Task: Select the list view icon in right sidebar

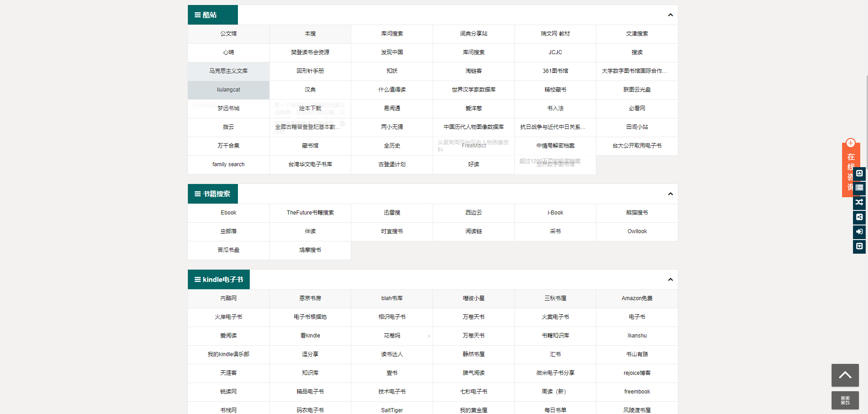Action: (x=859, y=188)
